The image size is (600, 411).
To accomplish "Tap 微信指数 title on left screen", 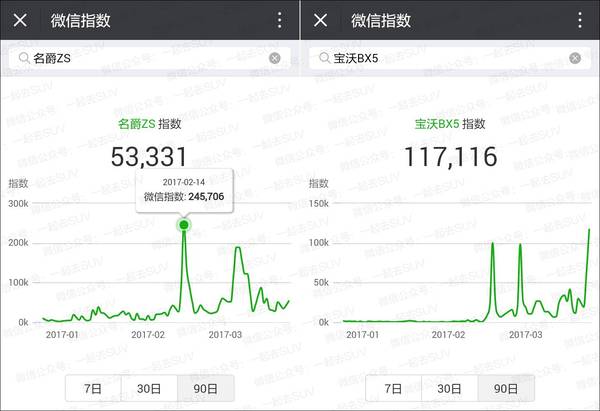I will coord(81,20).
